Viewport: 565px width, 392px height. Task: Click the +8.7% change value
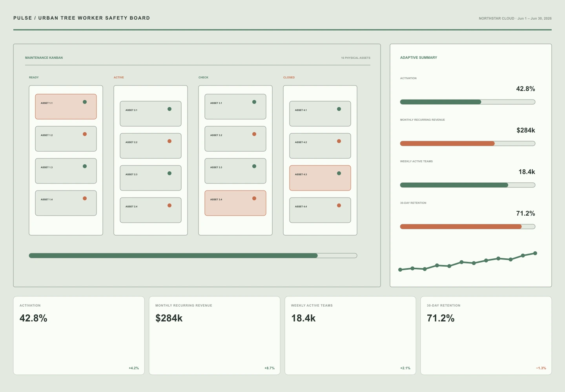click(x=270, y=368)
